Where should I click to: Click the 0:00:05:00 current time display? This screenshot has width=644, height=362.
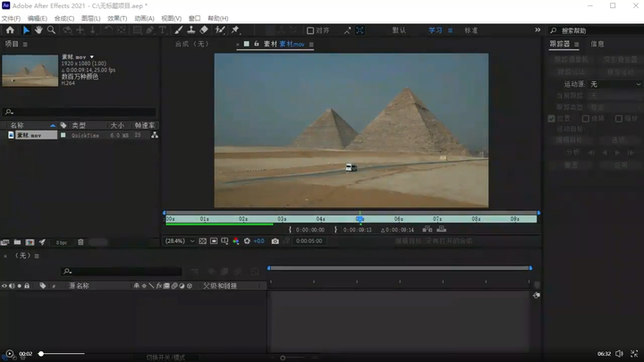309,241
